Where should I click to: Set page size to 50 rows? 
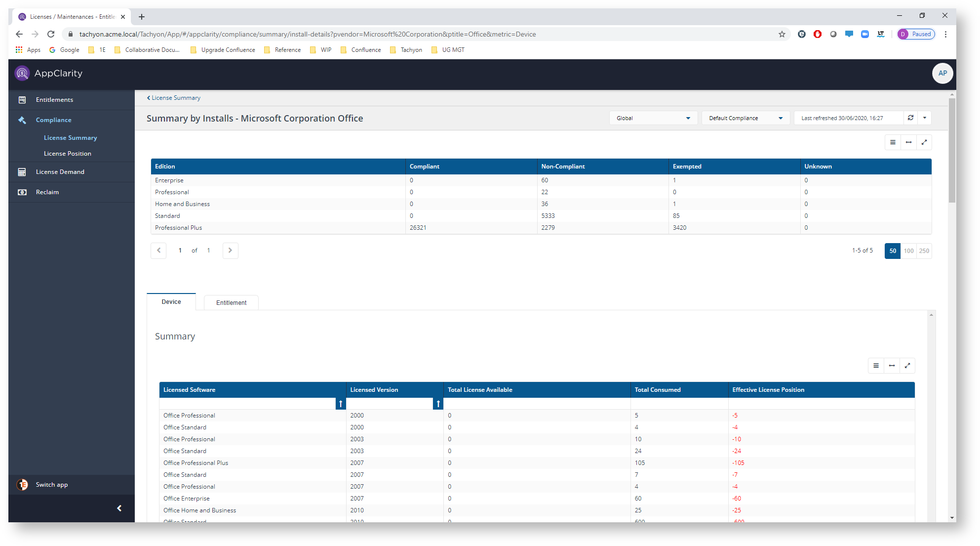coord(893,251)
